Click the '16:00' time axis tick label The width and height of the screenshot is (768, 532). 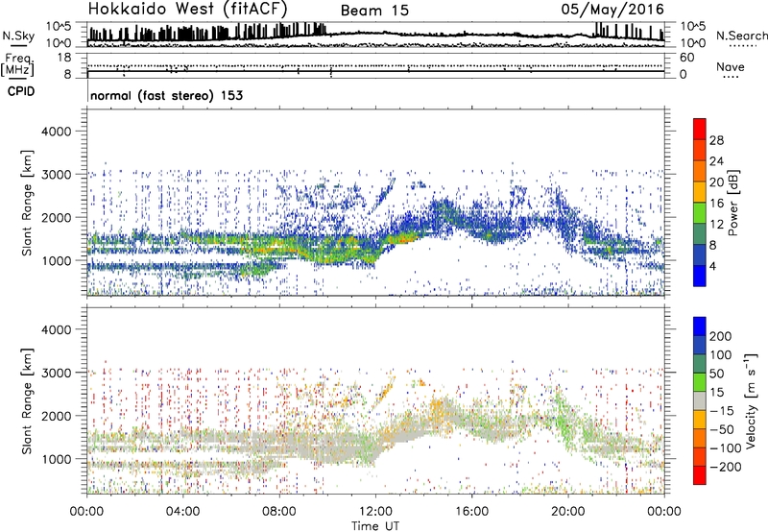(471, 512)
